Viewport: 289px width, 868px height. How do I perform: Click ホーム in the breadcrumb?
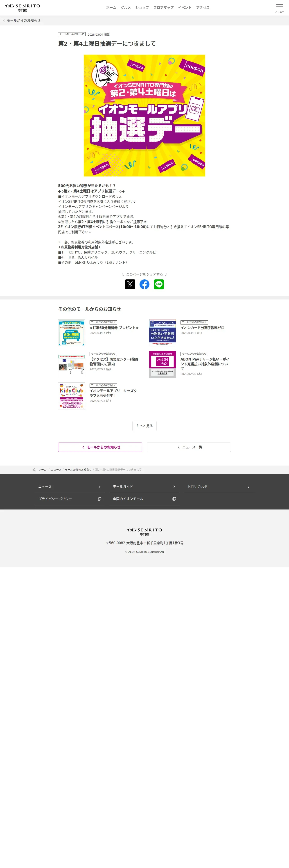[42, 470]
